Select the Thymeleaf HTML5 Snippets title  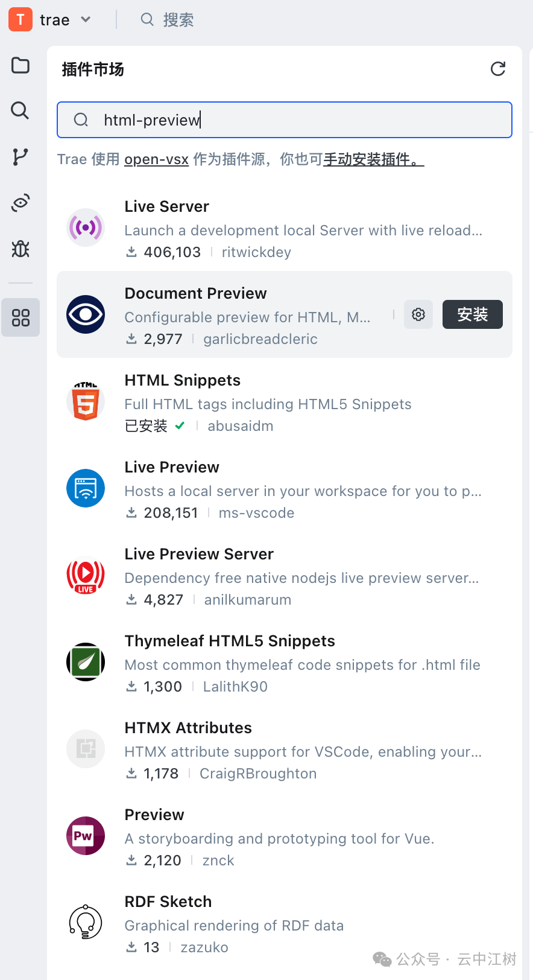(x=230, y=641)
